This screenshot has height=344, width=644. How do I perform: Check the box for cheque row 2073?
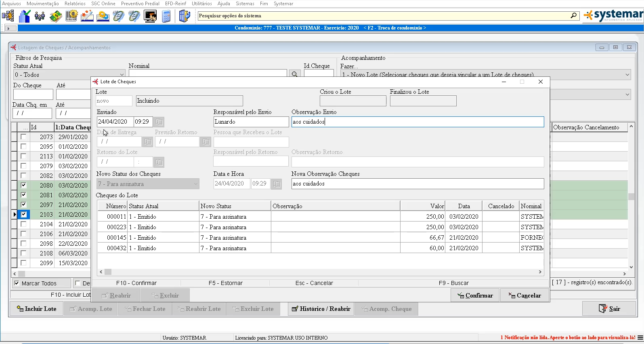23,137
